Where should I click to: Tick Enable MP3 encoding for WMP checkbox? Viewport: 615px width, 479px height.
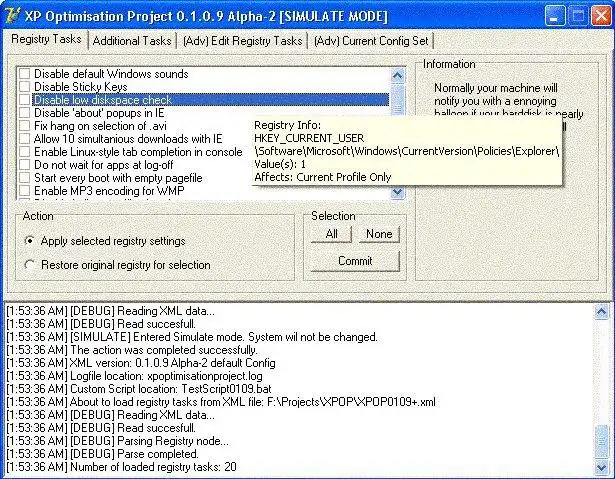25,190
